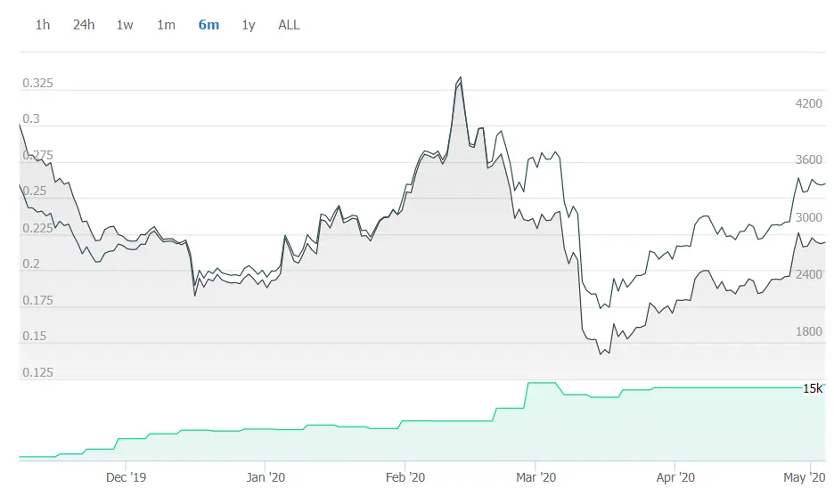Show ALL historical data
Image resolution: width=834 pixels, height=504 pixels.
(x=289, y=24)
